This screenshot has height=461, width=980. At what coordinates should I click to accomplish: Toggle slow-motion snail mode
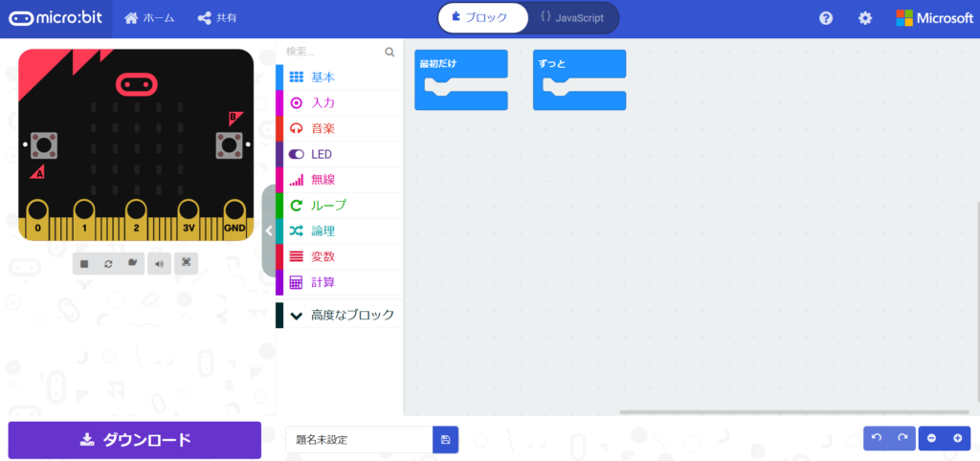coord(132,264)
